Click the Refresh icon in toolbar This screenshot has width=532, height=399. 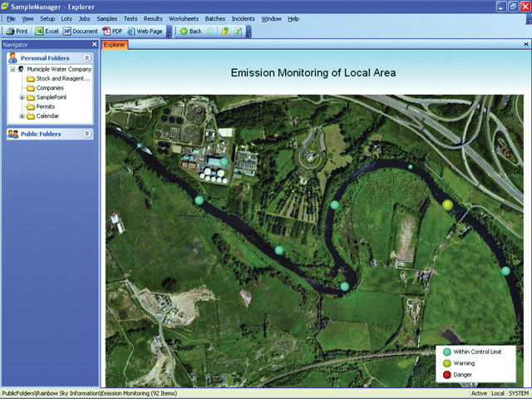pyautogui.click(x=238, y=31)
